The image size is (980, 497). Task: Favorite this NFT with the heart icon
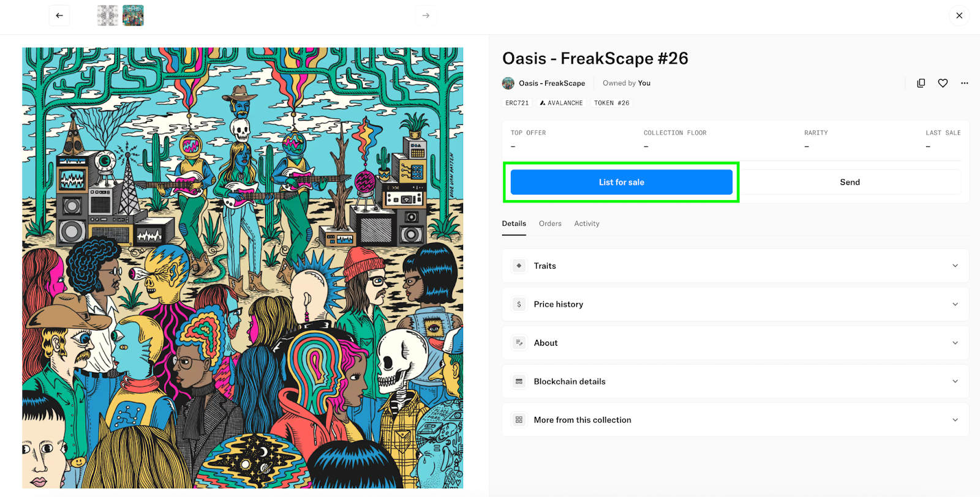(x=943, y=83)
